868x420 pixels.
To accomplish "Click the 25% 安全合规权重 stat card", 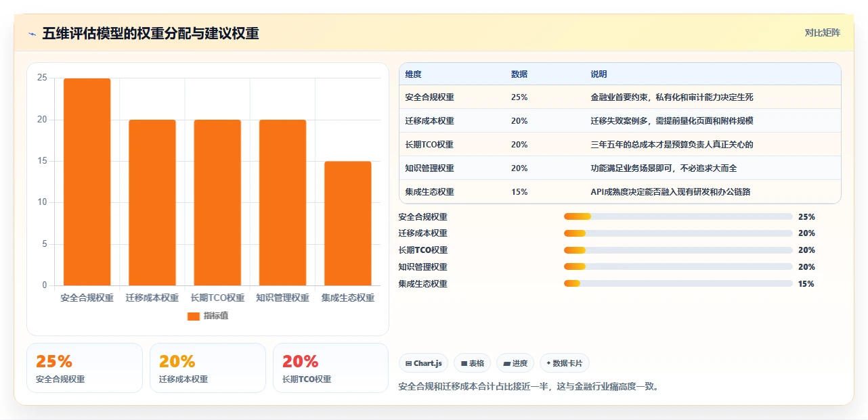I will pyautogui.click(x=85, y=368).
